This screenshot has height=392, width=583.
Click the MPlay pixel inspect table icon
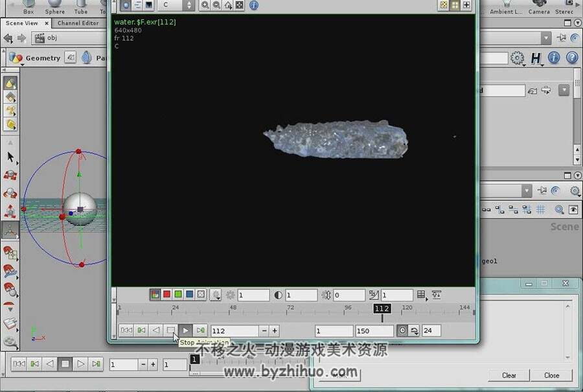(x=421, y=295)
